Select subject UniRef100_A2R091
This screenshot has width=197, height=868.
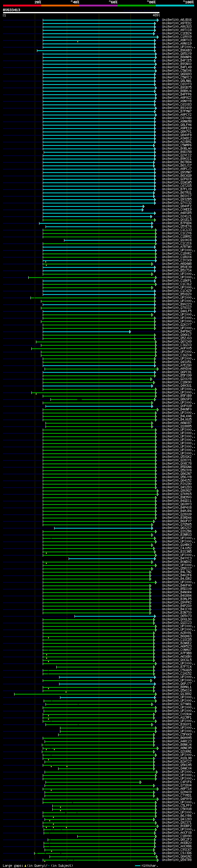(x=176, y=633)
